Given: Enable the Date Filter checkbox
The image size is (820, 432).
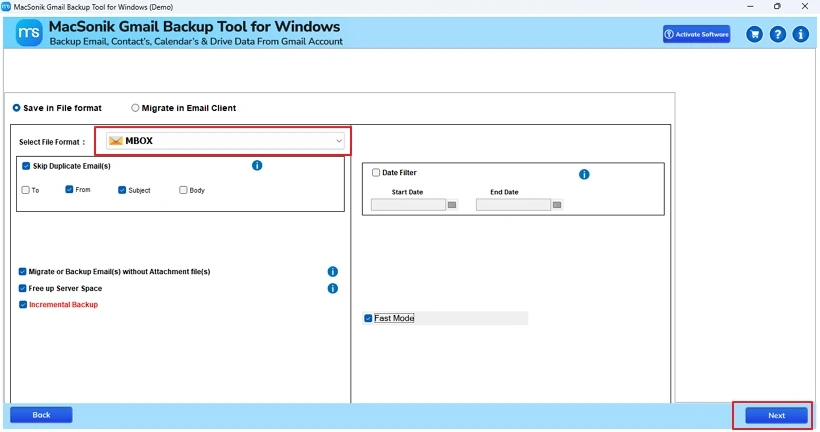Looking at the screenshot, I should point(376,173).
